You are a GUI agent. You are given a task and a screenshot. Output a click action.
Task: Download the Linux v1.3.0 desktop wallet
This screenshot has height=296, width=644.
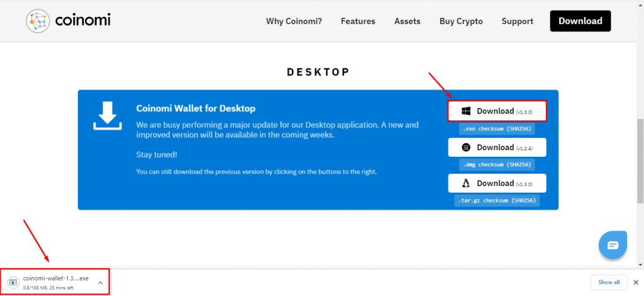[x=497, y=183]
